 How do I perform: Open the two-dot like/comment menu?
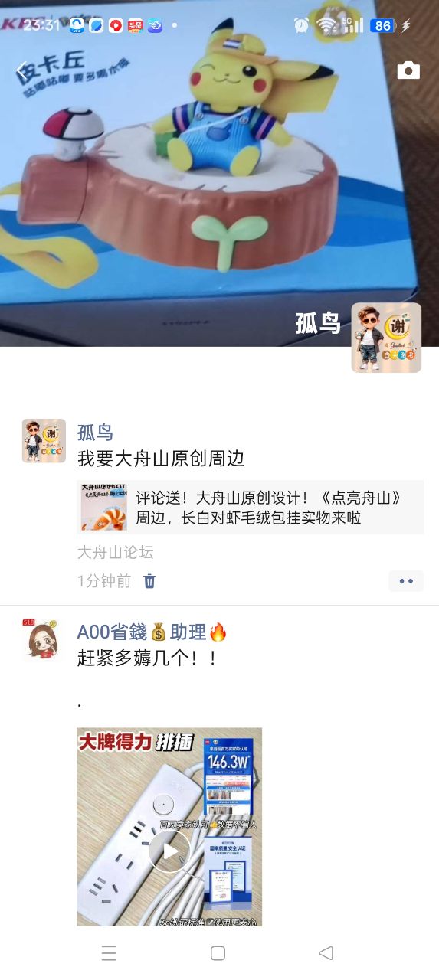tap(406, 581)
